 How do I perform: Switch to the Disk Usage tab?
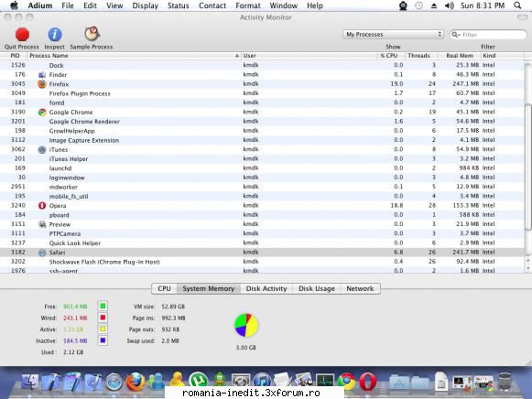[317, 288]
